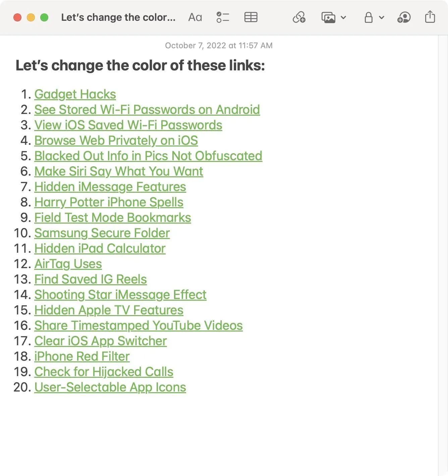Open the Samsung Secure Folder link
Screen dimensions: 448x476
[x=102, y=233]
